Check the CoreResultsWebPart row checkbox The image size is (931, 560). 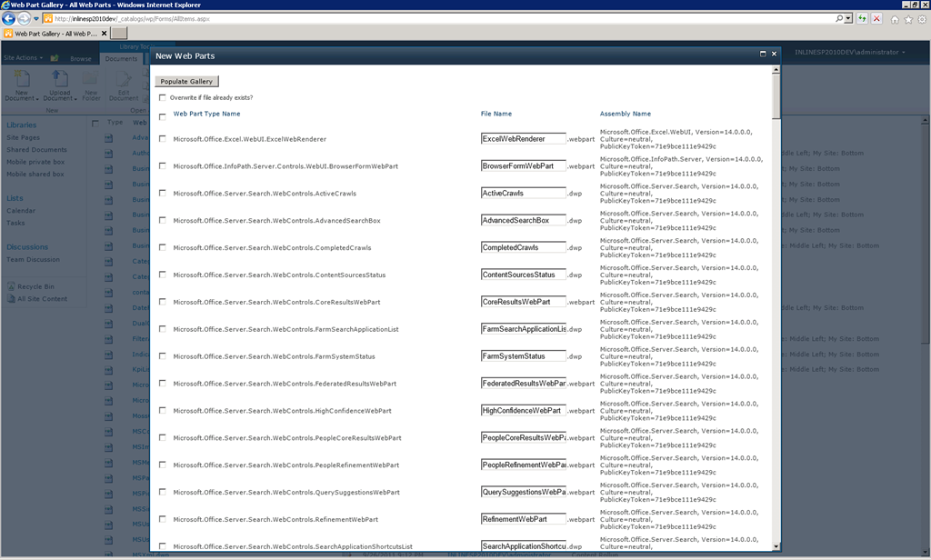tap(162, 302)
